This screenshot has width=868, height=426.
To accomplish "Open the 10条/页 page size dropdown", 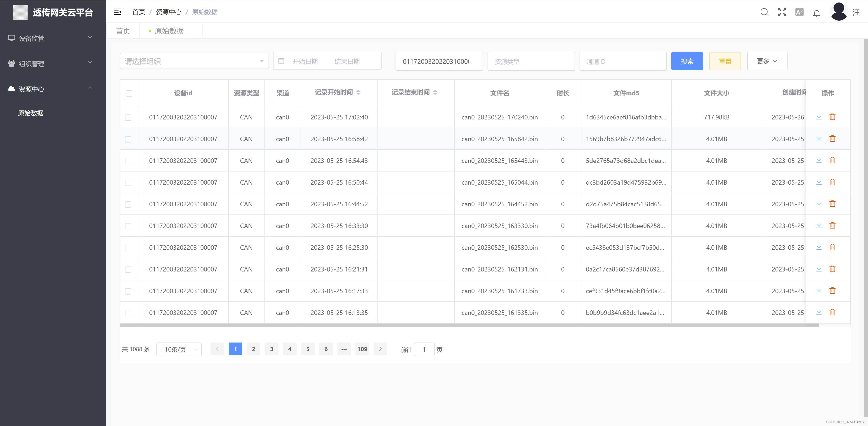I will coord(179,349).
